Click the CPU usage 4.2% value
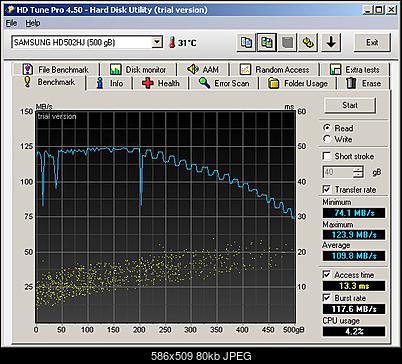The height and width of the screenshot is (364, 402). pos(354,331)
